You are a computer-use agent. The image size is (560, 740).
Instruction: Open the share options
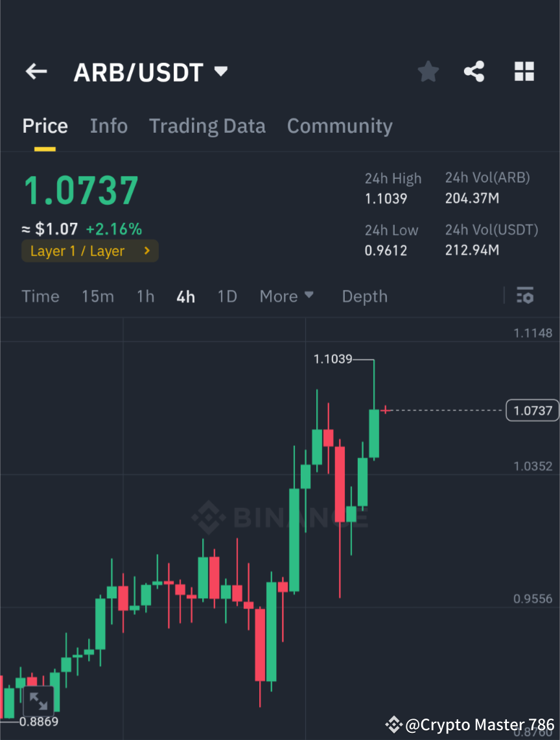click(x=474, y=71)
